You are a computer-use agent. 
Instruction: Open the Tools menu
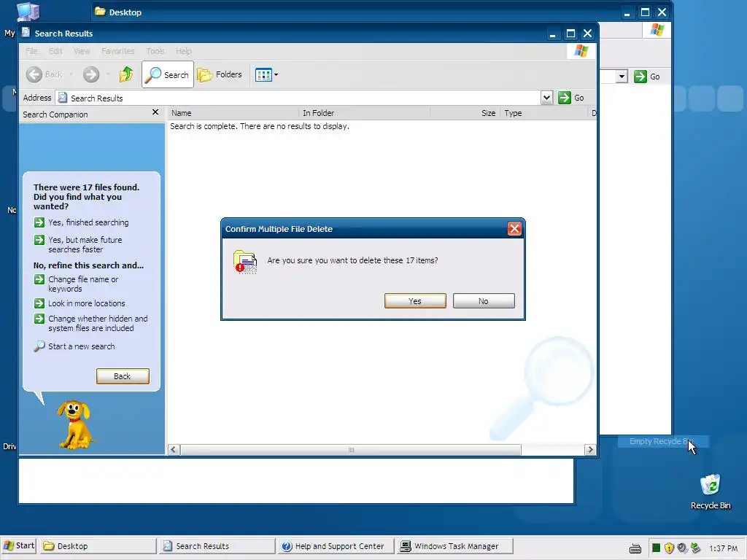(x=155, y=51)
